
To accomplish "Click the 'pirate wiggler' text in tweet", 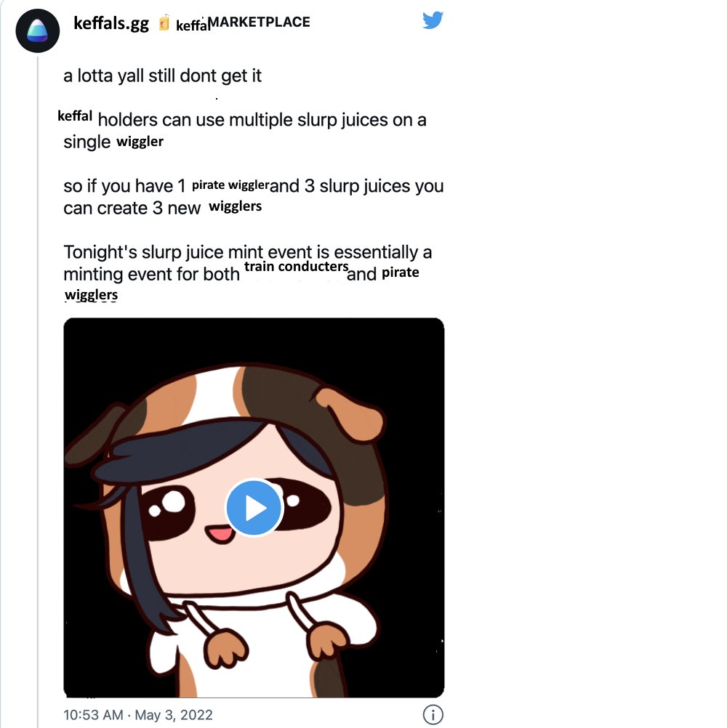I will click(x=230, y=185).
